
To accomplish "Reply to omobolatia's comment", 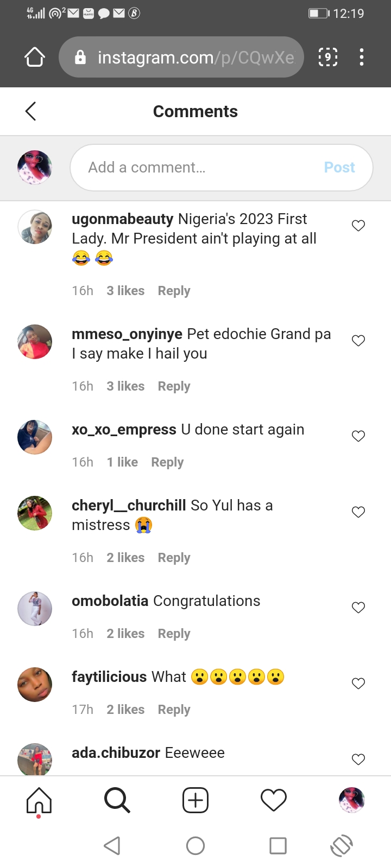I will (174, 634).
